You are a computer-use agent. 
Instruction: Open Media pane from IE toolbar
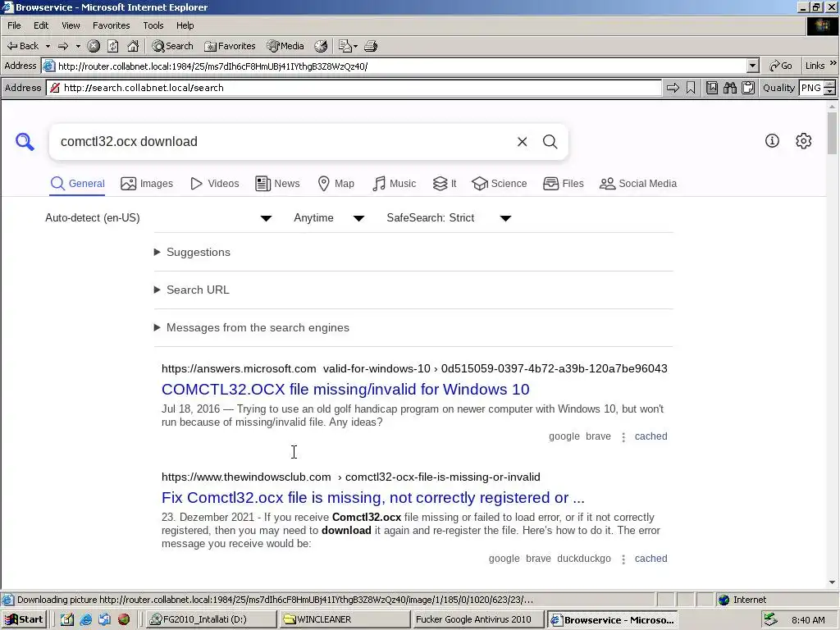pos(285,46)
